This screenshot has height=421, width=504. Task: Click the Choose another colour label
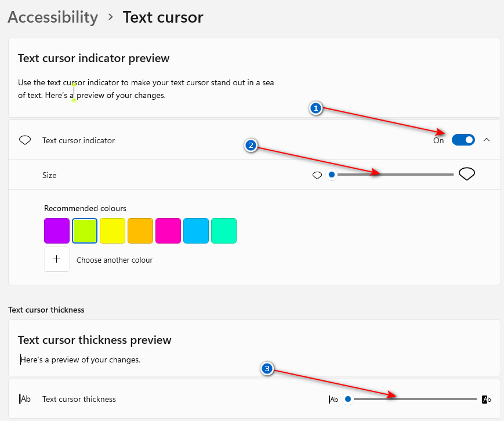coord(114,260)
